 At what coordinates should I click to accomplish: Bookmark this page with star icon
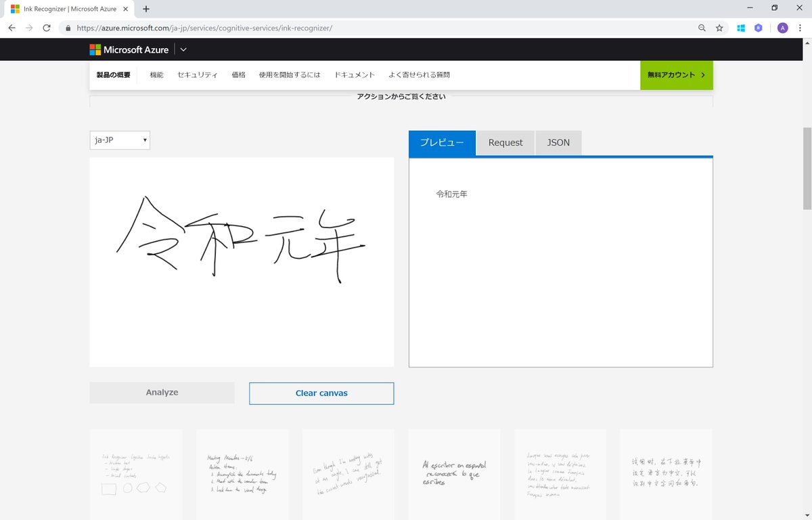(719, 28)
